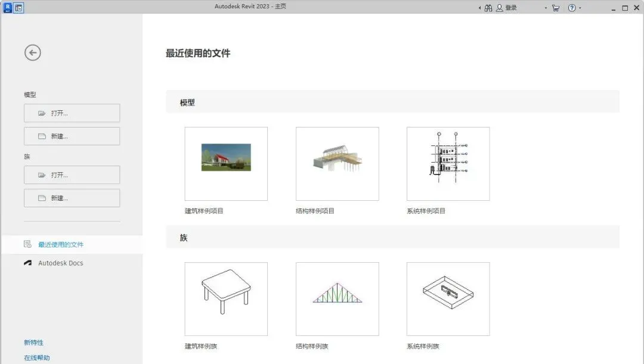Open the Autodesk App Store cart icon

(556, 8)
